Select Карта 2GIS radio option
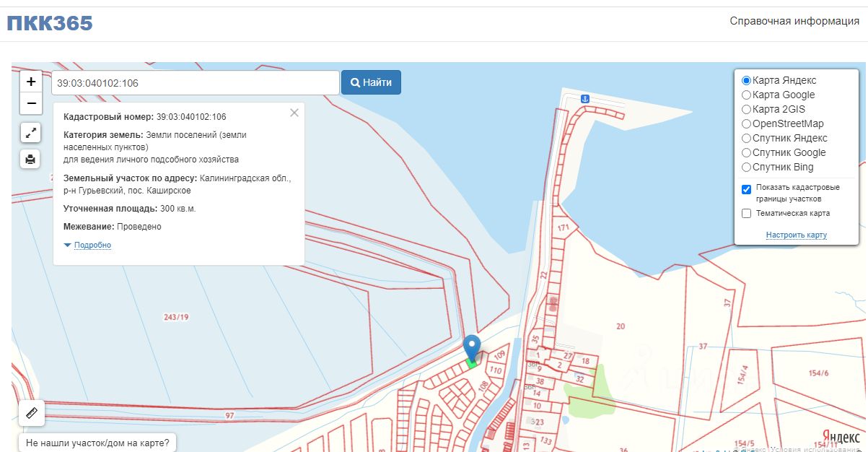 [x=747, y=110]
